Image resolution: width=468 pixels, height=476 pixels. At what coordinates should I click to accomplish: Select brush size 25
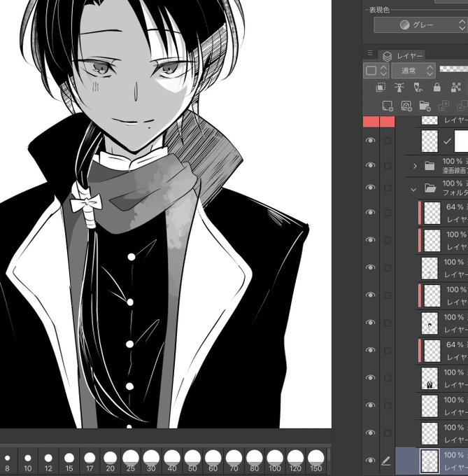point(131,461)
